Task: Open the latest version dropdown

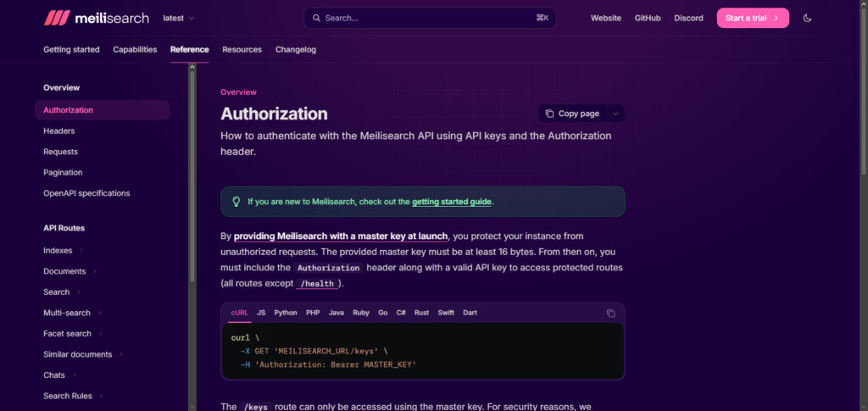Action: tap(179, 18)
